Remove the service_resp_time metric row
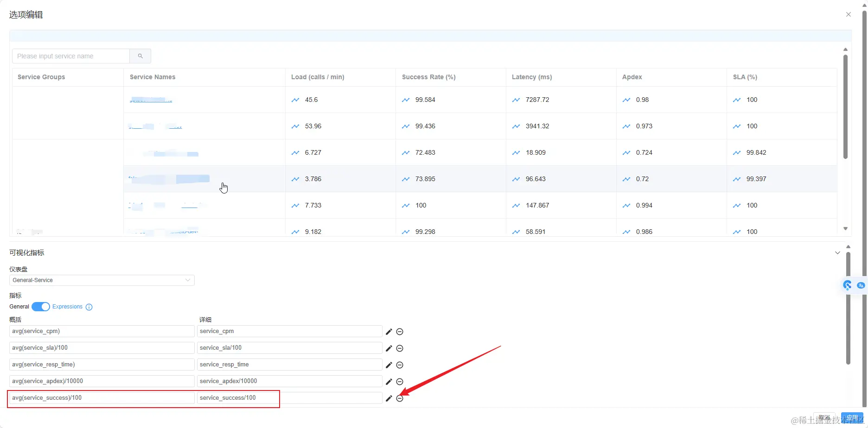 coord(400,365)
